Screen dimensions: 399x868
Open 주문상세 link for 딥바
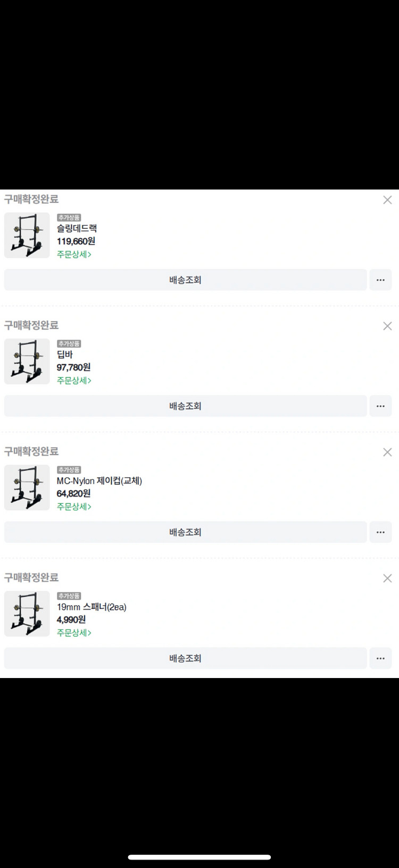(74, 381)
